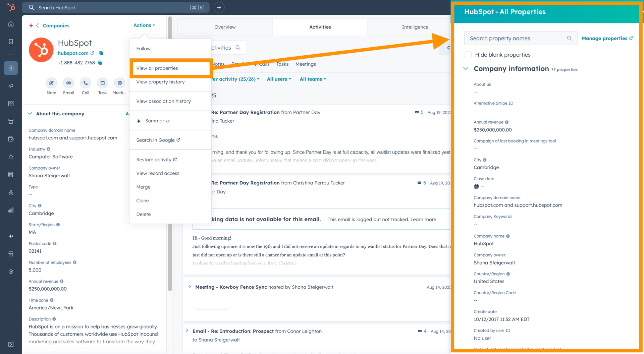Expand the Meeting Kowboy Fence Sync activity
The height and width of the screenshot is (354, 644).
pos(190,287)
